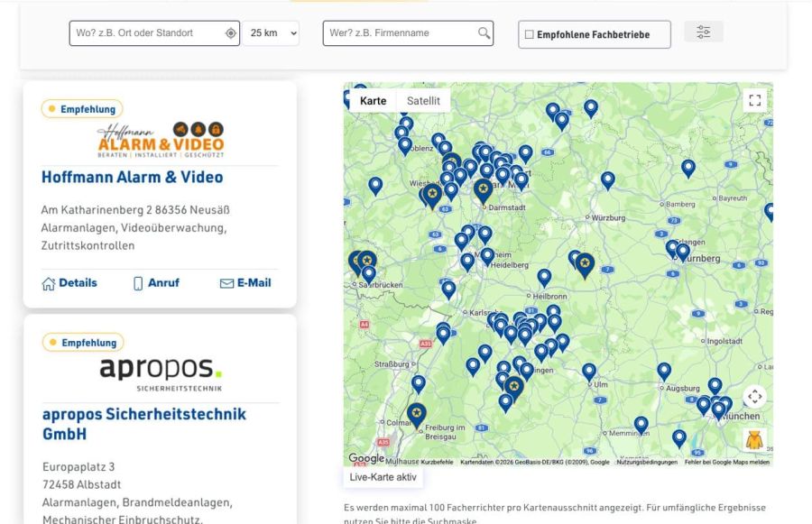Select star marker near Freiburg im Breisgau
The width and height of the screenshot is (812, 524).
pyautogui.click(x=416, y=415)
